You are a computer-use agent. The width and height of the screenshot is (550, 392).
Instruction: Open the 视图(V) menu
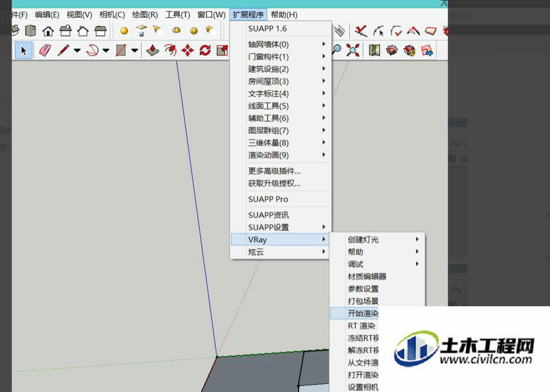coord(79,15)
